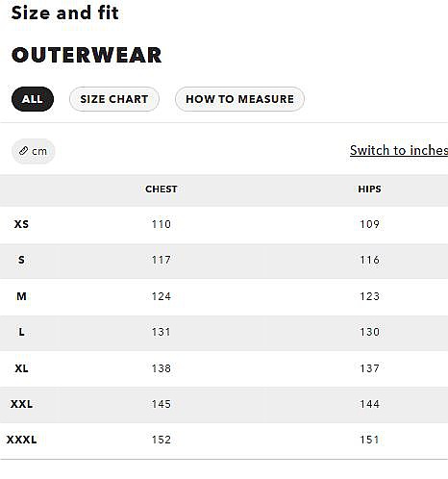This screenshot has height=479, width=448.
Task: Click chest value 124 for size M
Action: point(162,296)
